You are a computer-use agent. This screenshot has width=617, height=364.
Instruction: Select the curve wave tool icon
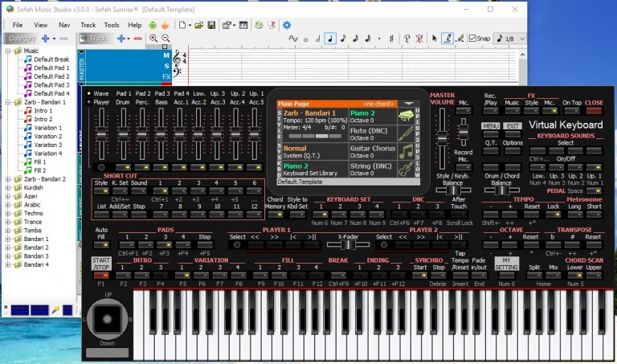(x=293, y=39)
